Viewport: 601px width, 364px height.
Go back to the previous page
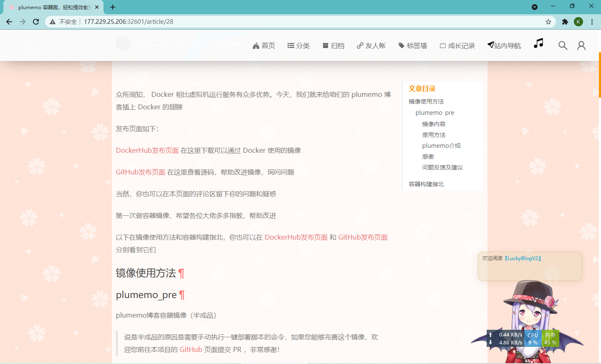pos(9,22)
